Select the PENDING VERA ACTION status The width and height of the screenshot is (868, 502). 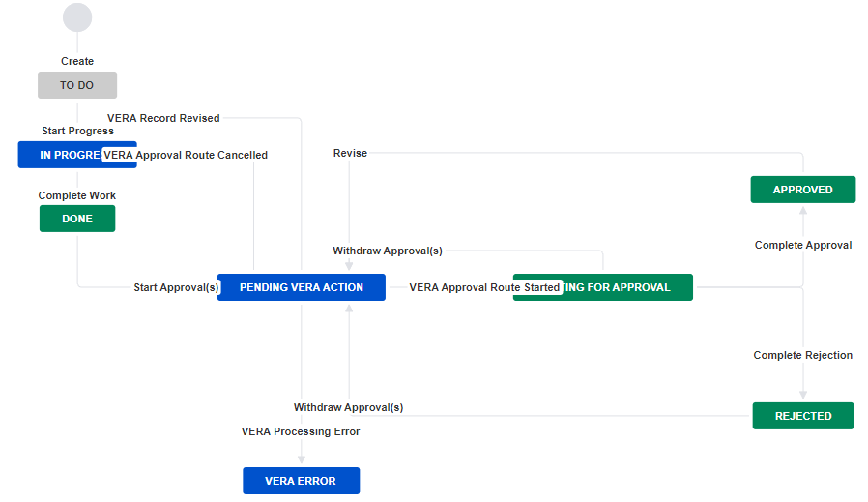coord(302,287)
